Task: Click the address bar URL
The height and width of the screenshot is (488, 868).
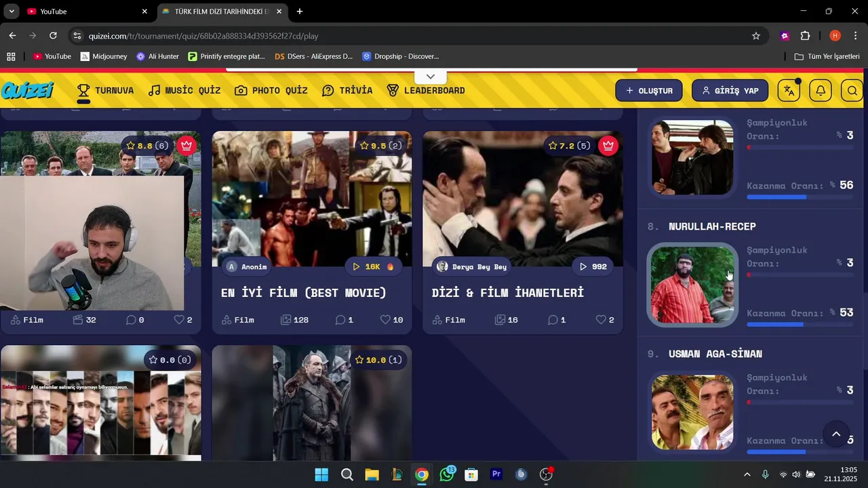Action: [203, 36]
